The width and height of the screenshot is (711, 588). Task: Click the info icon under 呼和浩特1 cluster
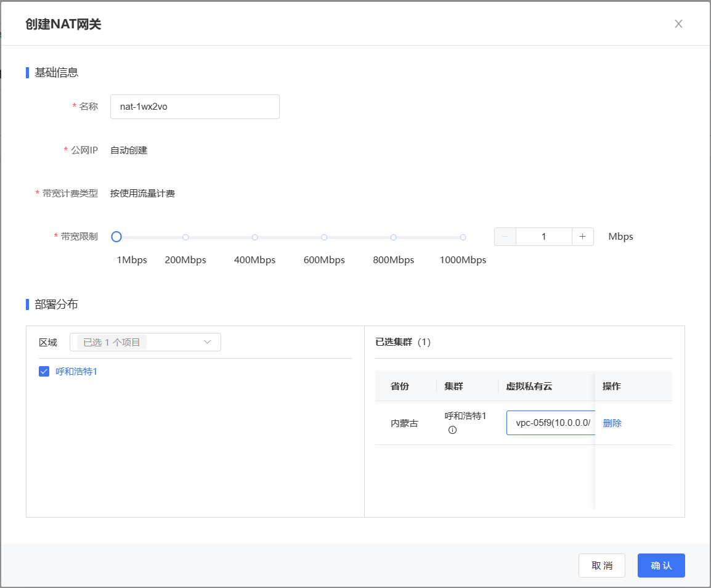pyautogui.click(x=452, y=430)
